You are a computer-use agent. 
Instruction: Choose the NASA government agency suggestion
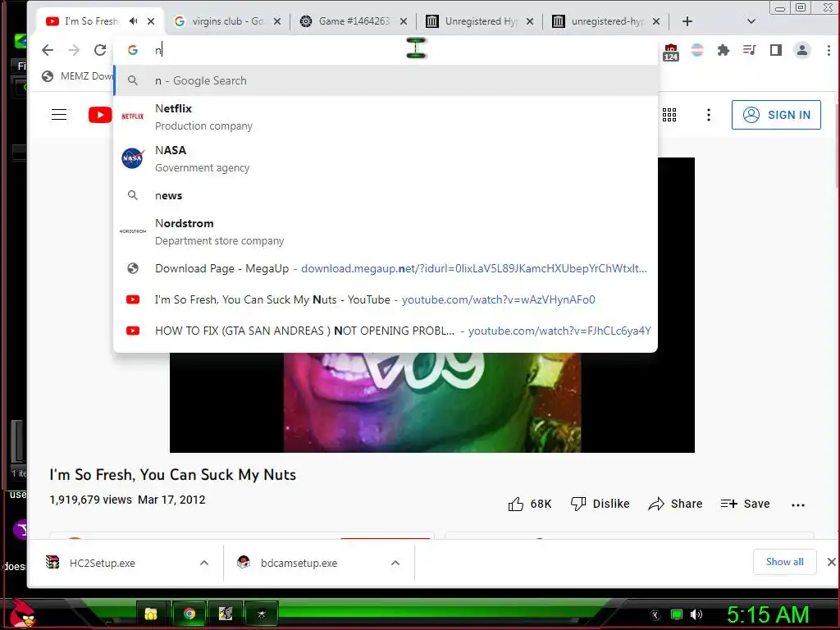[386, 158]
